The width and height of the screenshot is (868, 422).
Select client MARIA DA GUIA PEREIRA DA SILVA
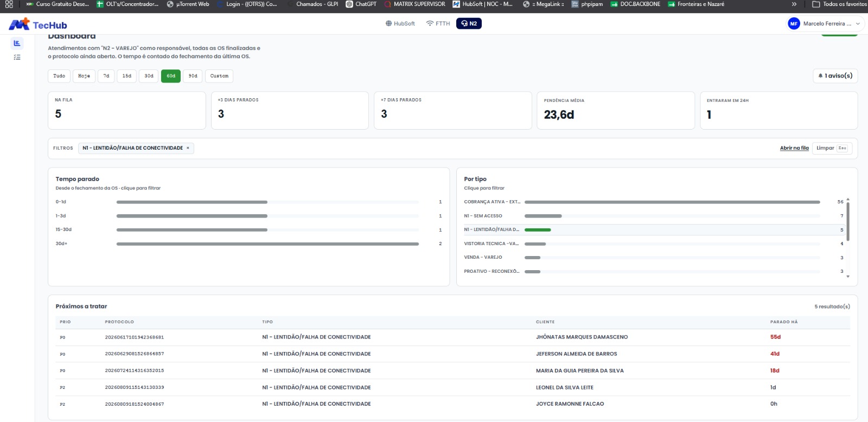pyautogui.click(x=580, y=371)
